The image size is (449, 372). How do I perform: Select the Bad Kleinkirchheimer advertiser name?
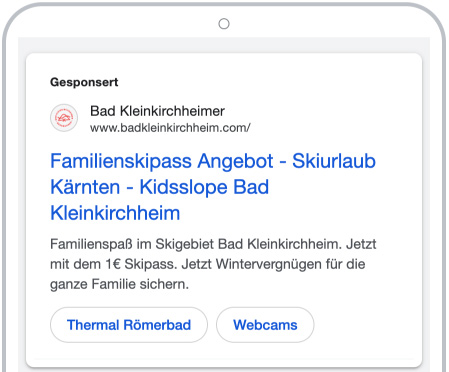coord(157,111)
